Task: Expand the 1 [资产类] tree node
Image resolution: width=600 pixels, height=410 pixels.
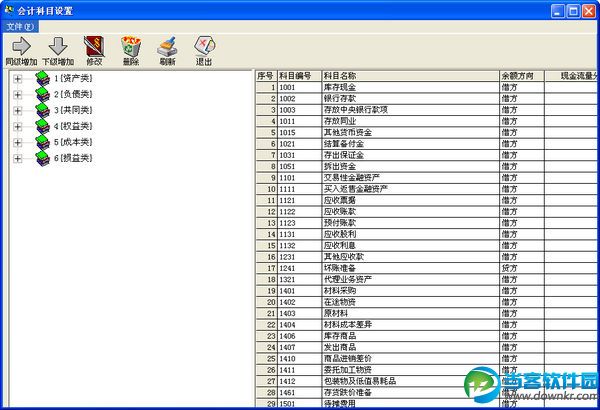Action: point(18,79)
